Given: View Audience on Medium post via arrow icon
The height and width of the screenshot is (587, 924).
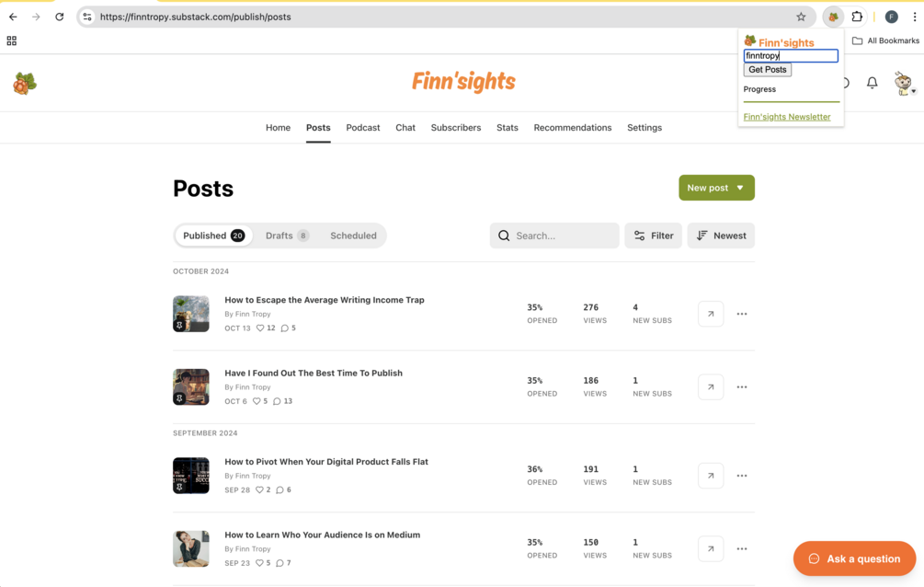Looking at the screenshot, I should click(x=711, y=548).
